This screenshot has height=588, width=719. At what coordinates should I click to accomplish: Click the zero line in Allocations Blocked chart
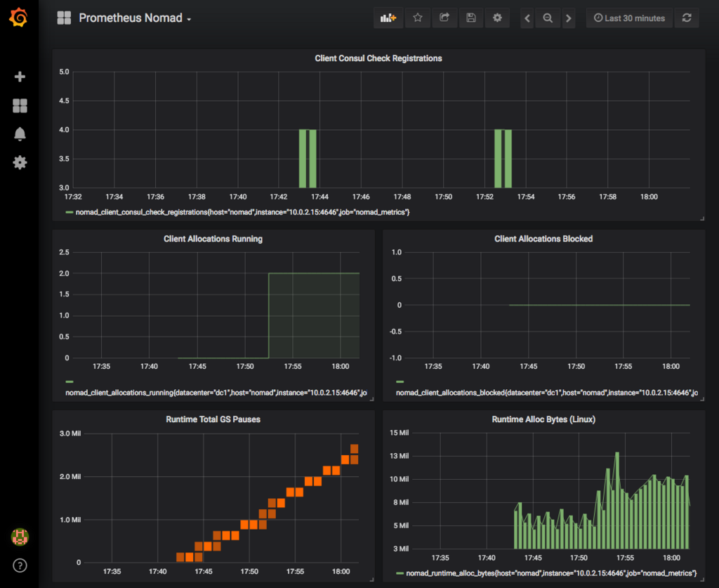pyautogui.click(x=600, y=305)
